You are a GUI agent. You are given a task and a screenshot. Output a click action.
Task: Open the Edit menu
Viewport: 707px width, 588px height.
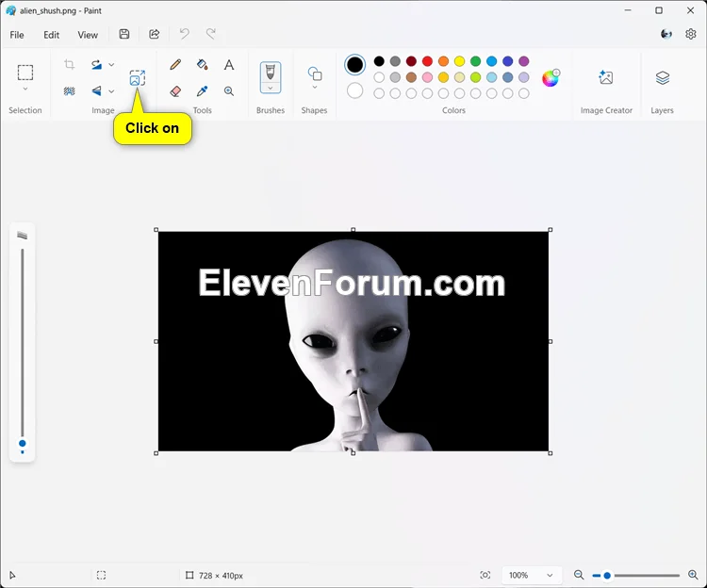[x=52, y=35]
